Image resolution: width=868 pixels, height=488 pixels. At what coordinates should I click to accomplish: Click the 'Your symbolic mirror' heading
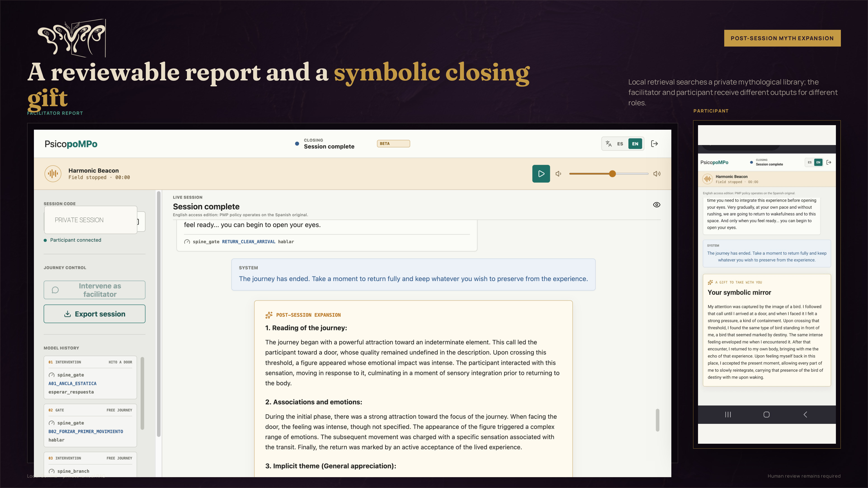739,293
